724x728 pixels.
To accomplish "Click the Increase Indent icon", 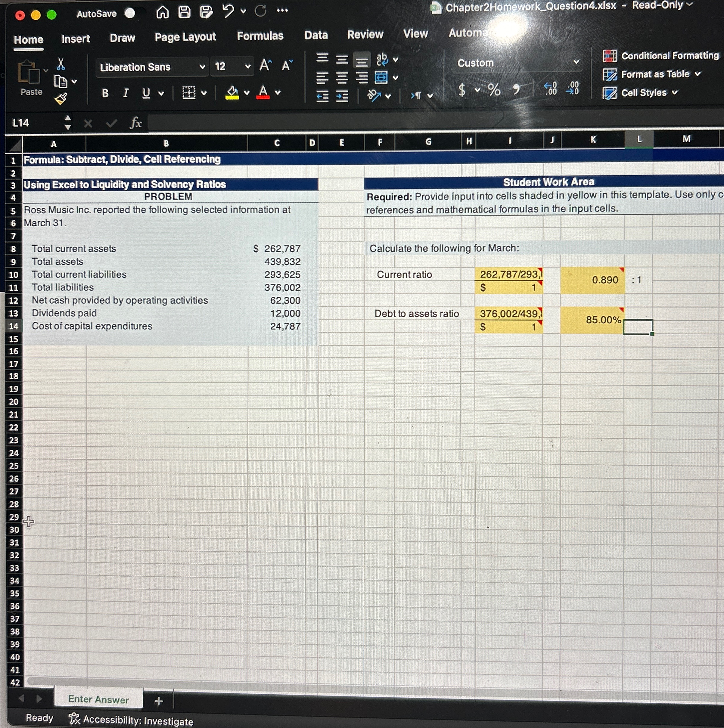I will pos(342,97).
